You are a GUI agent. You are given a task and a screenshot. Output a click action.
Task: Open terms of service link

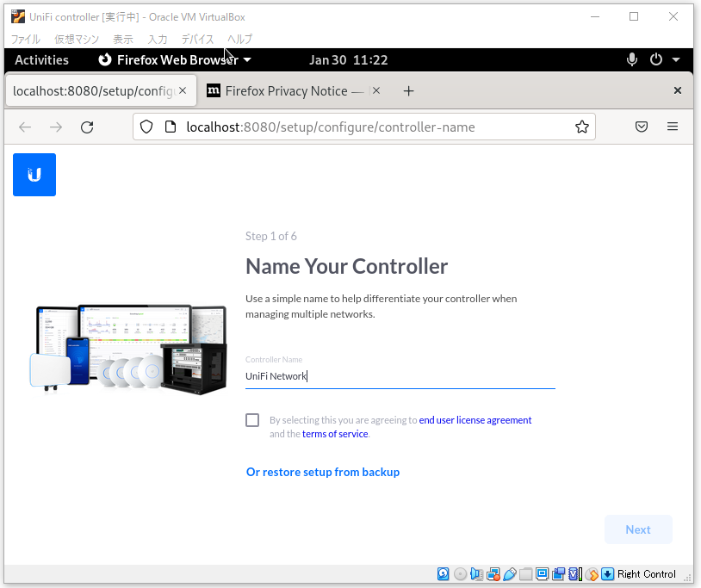(x=335, y=434)
